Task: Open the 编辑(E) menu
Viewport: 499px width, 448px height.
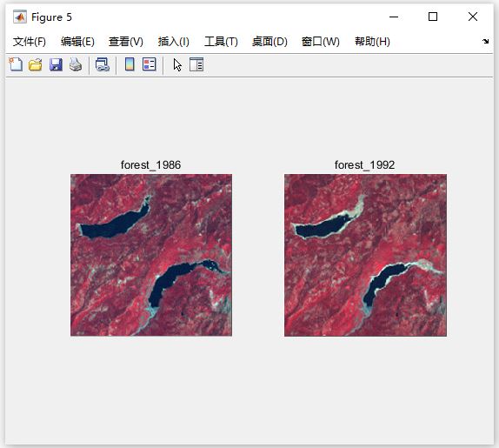Action: 77,42
